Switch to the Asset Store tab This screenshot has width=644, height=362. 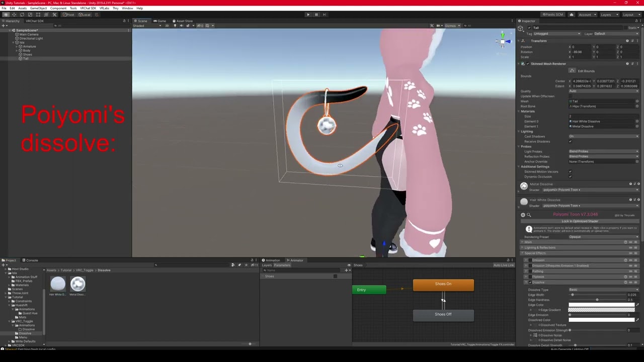(182, 21)
